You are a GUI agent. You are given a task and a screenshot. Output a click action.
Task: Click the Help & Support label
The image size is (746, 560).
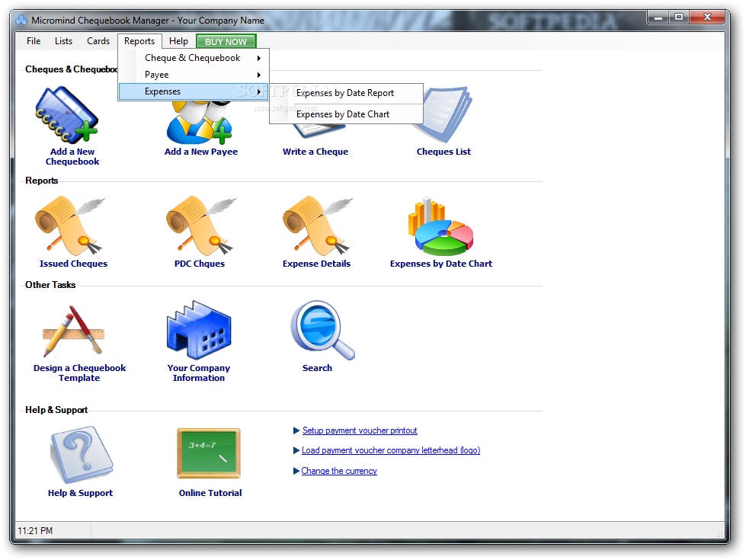coord(81,494)
